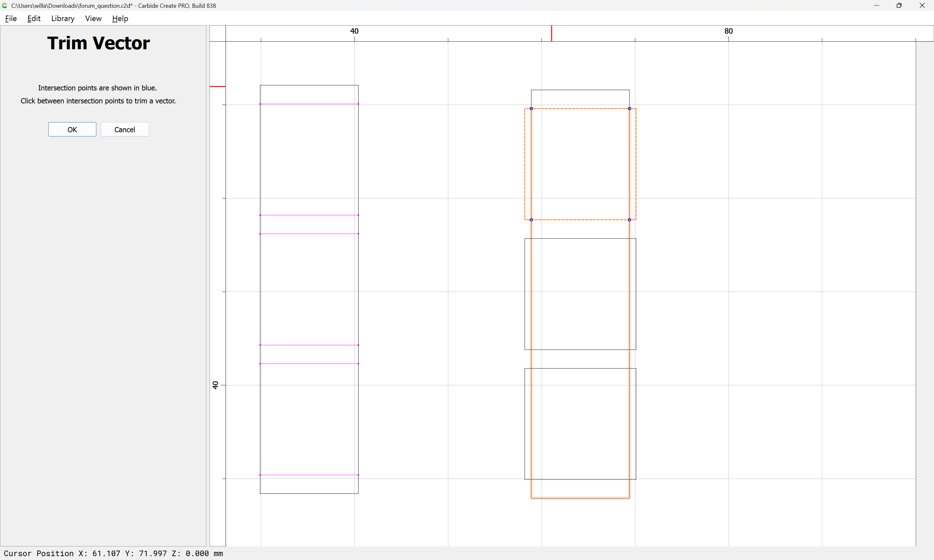The height and width of the screenshot is (560, 934).
Task: Click the Carbide Create app icon in title bar
Action: [5, 6]
